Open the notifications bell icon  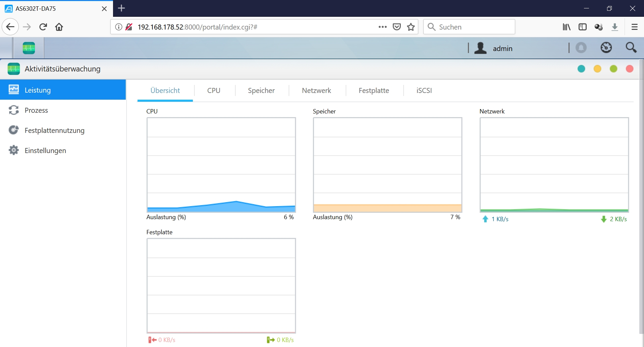[x=581, y=48]
